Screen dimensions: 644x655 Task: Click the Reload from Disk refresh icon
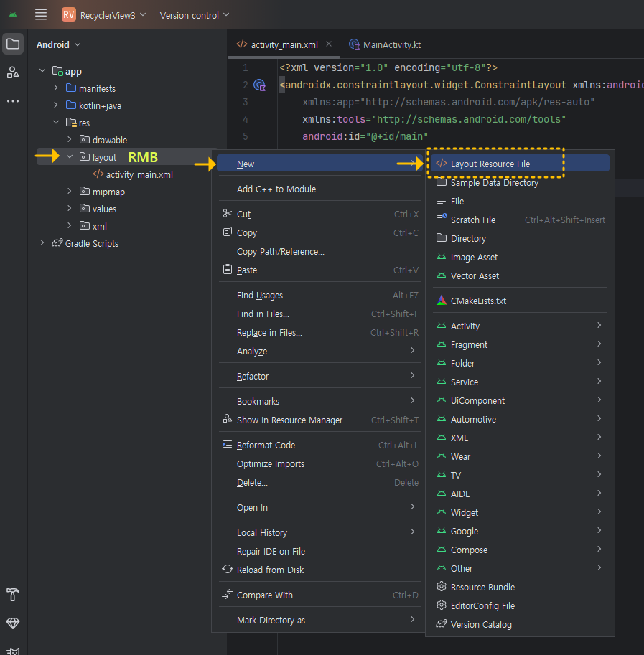click(x=228, y=569)
